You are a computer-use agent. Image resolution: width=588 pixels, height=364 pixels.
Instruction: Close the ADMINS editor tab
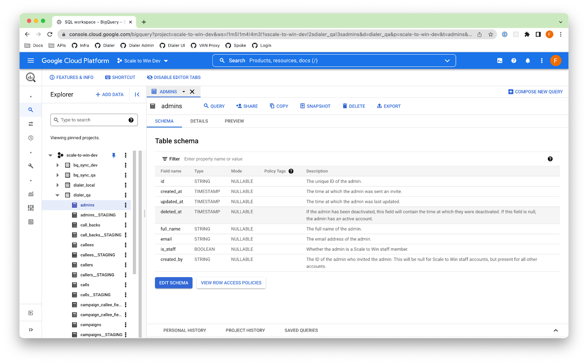pos(192,92)
